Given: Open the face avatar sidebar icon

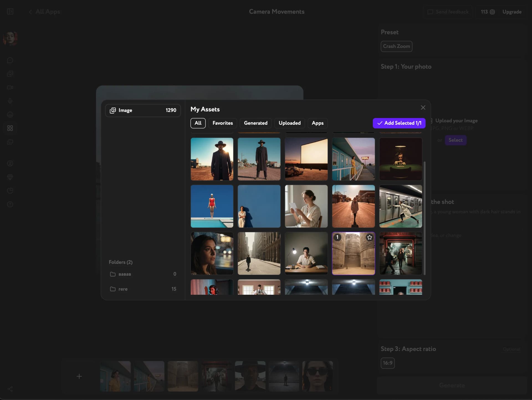Looking at the screenshot, I should [10, 114].
